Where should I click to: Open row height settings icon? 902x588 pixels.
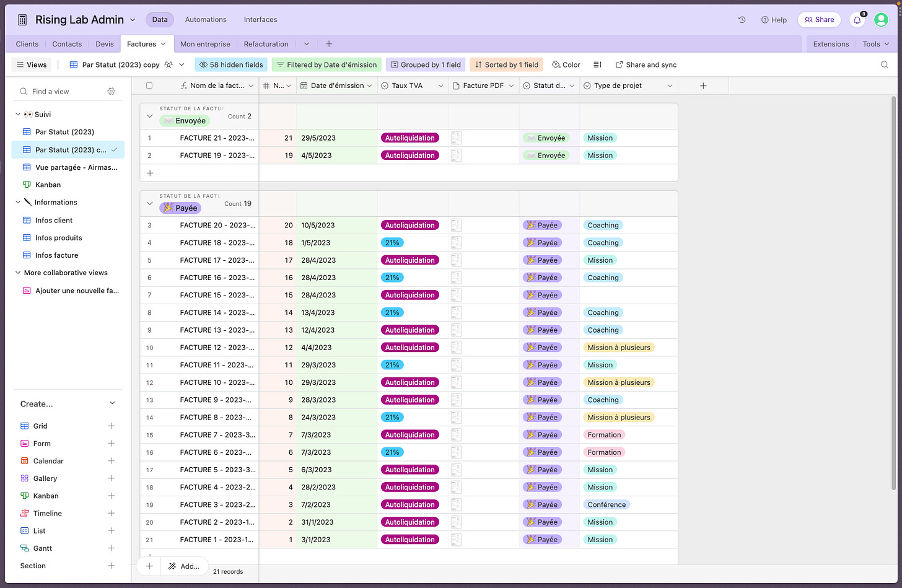pos(597,64)
